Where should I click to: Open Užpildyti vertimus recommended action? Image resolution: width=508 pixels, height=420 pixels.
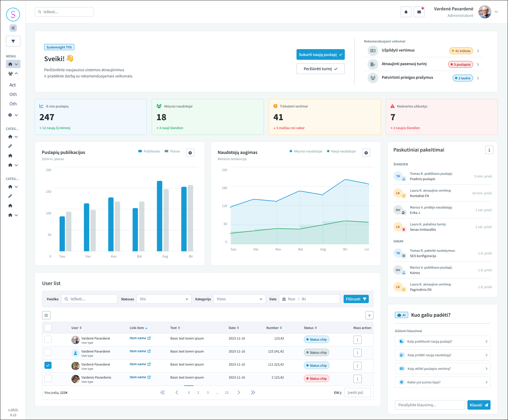pyautogui.click(x=423, y=51)
